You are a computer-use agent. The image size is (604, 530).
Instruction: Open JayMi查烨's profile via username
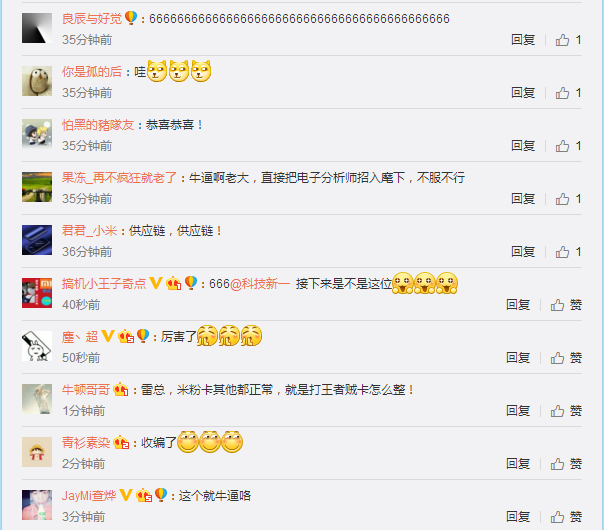click(x=89, y=496)
